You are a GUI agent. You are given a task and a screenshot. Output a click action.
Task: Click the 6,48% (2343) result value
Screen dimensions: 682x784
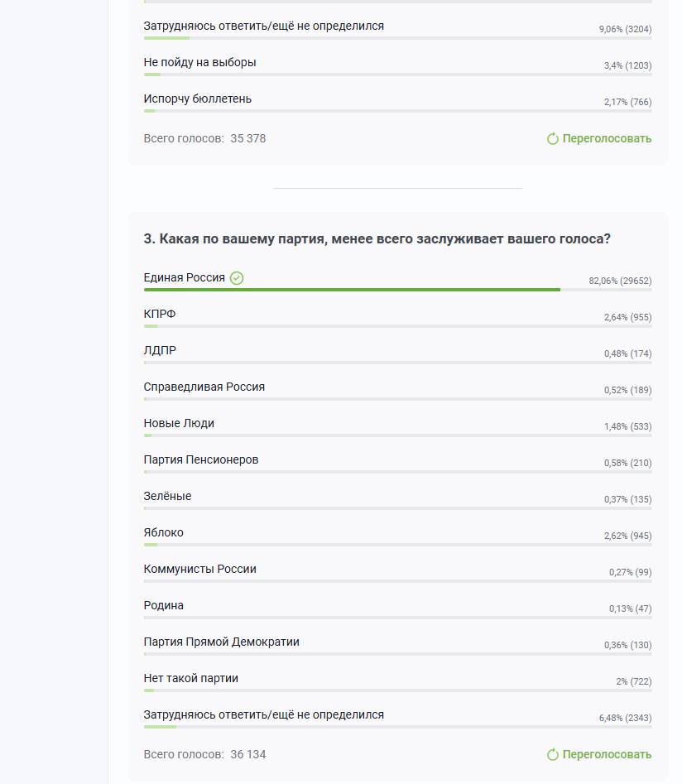pos(625,719)
